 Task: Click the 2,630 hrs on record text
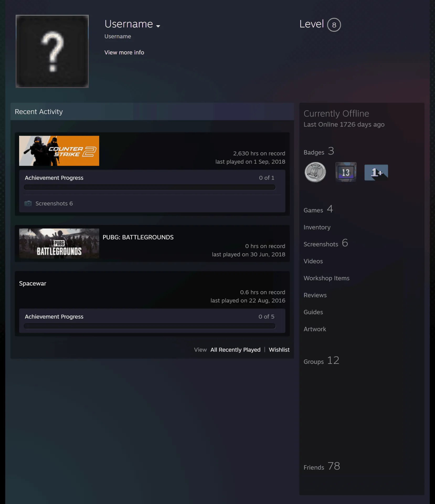point(259,153)
